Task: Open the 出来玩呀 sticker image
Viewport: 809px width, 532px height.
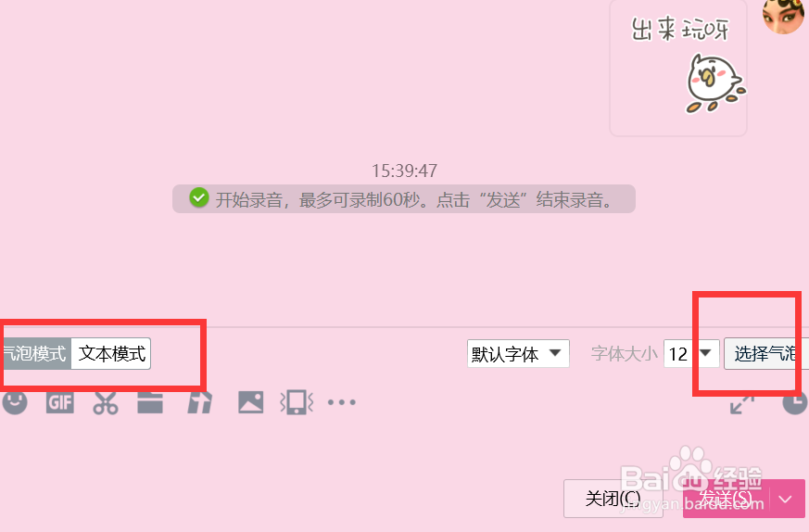Action: click(x=678, y=67)
